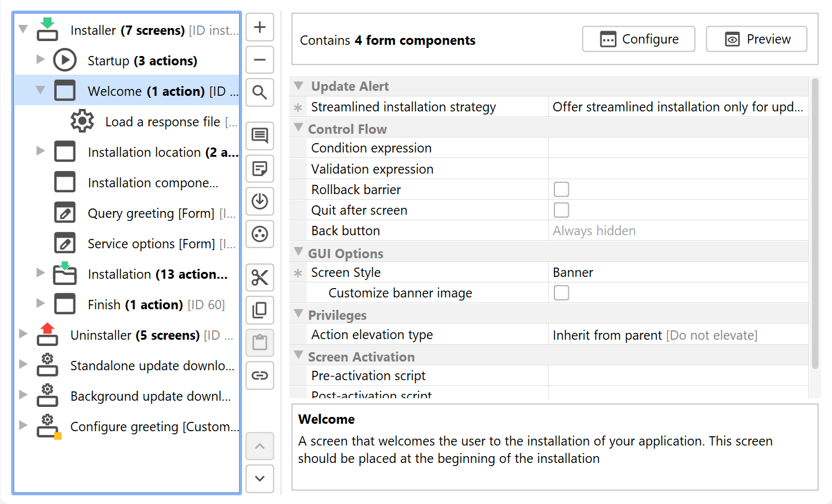Click the scissors cut icon
Screen dimensions: 832x504
pos(260,278)
